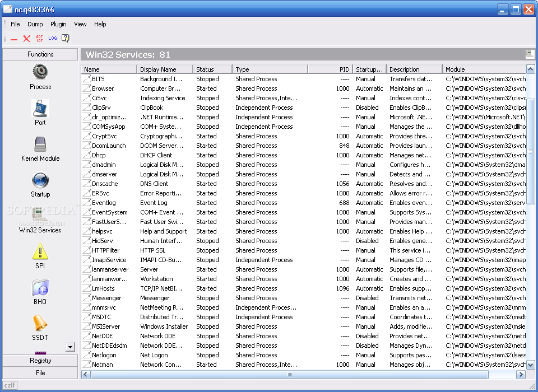Click the vertical scrollbar thumb

pyautogui.click(x=531, y=151)
